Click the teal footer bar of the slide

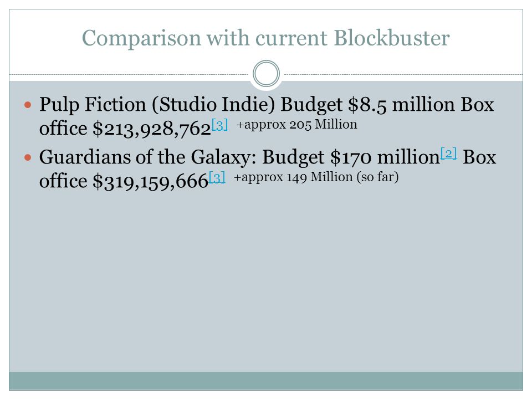(266, 381)
